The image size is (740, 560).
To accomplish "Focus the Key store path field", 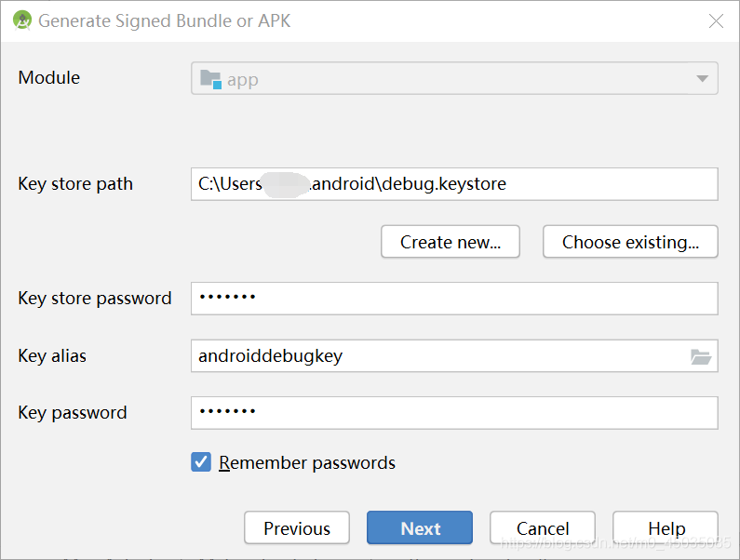I will (454, 184).
